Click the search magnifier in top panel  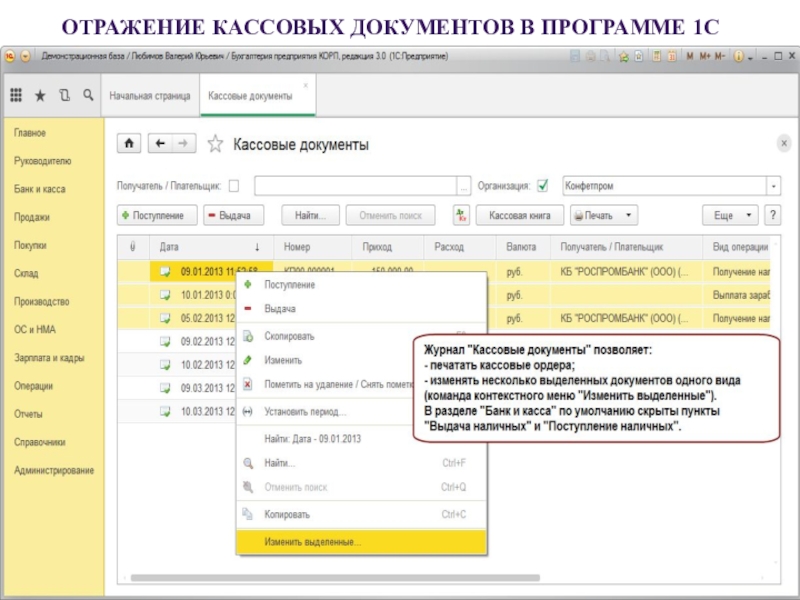click(x=89, y=96)
